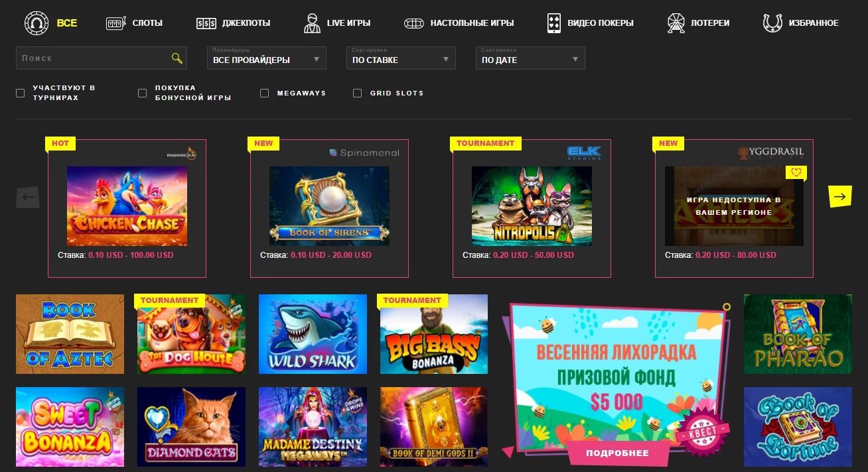This screenshot has height=472, width=868.
Task: Click the Spinomenal provider logo
Action: point(364,152)
